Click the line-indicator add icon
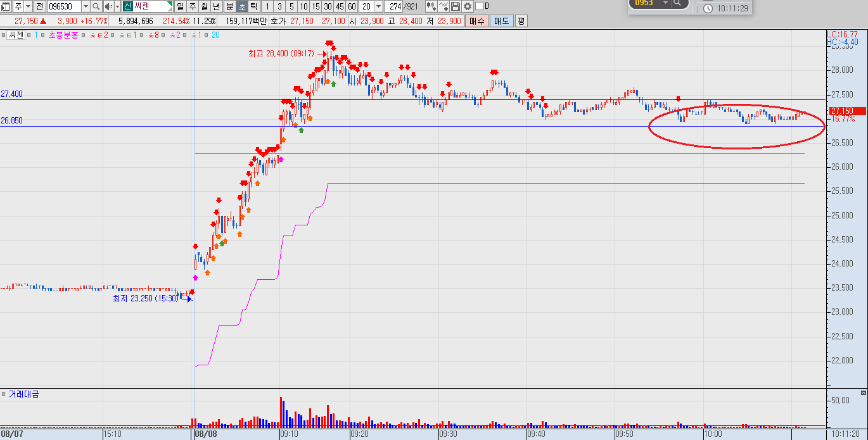Image resolution: width=868 pixels, height=440 pixels. click(444, 6)
